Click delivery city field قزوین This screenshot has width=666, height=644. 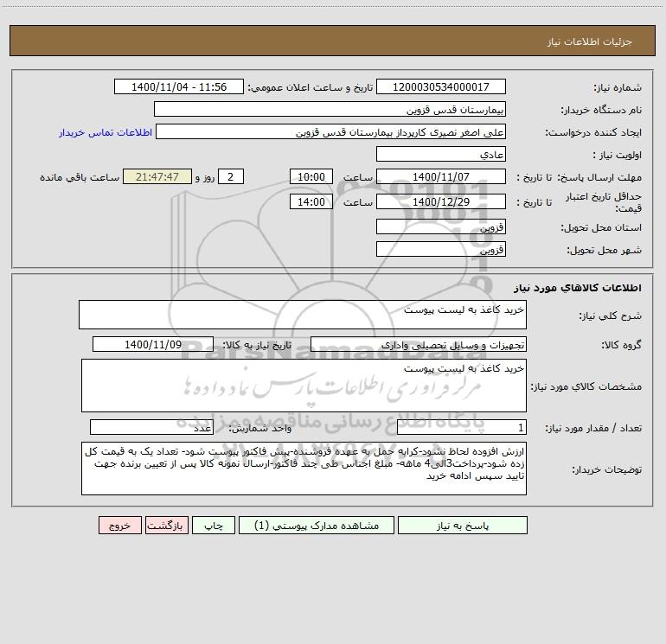coord(441,249)
